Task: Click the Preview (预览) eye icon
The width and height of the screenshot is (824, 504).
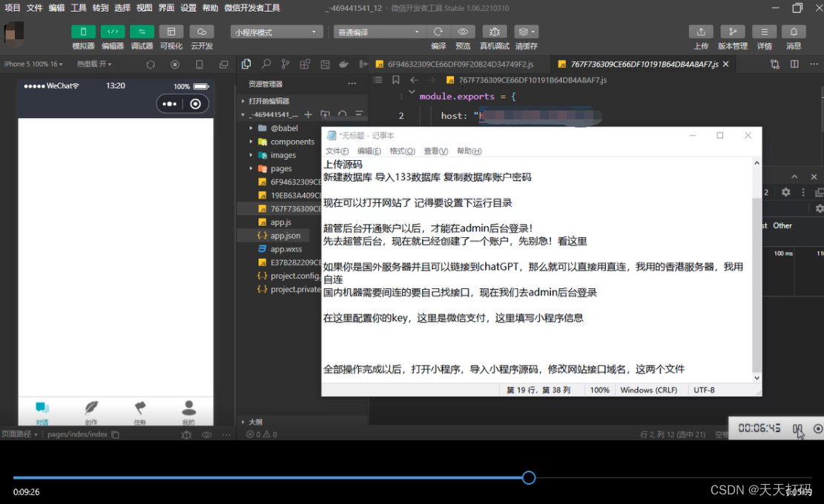Action: click(x=463, y=31)
